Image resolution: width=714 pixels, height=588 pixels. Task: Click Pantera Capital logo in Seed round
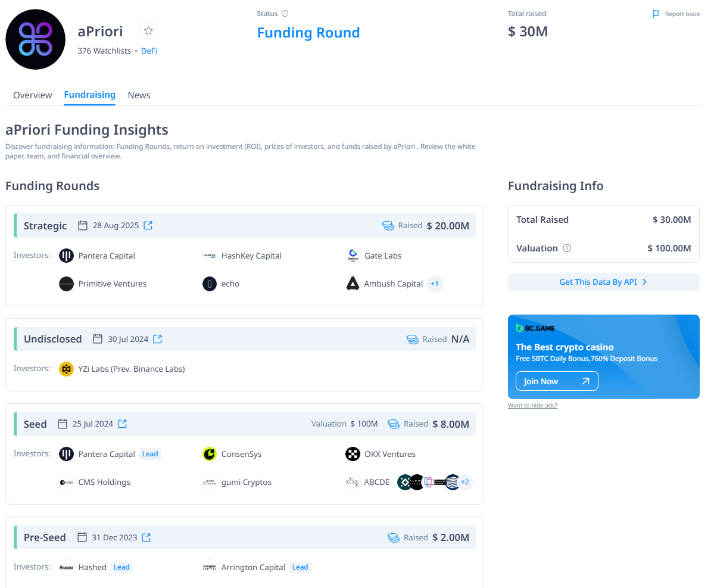coord(67,454)
